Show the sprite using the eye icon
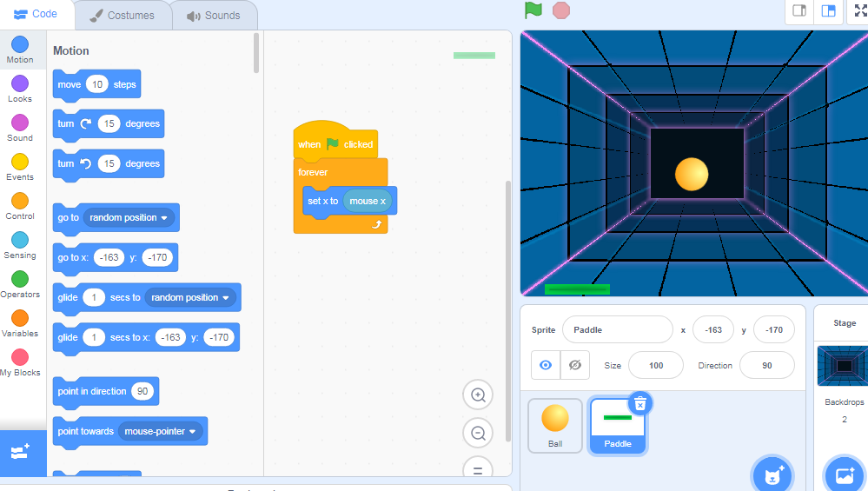This screenshot has width=868, height=491. (x=546, y=365)
